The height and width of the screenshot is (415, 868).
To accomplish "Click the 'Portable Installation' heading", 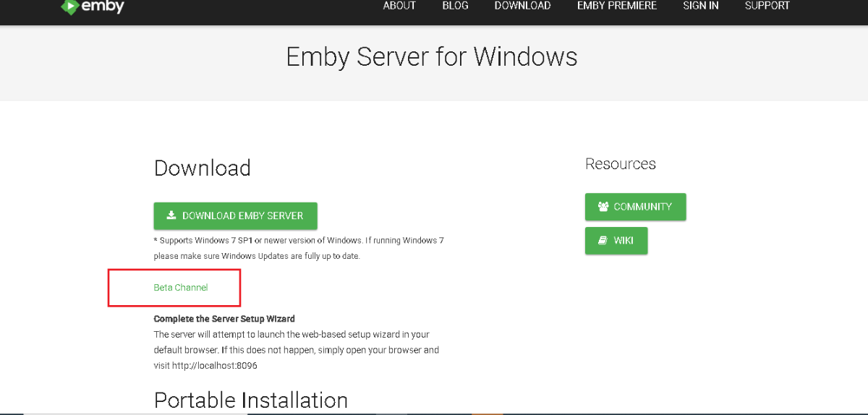I will click(x=251, y=400).
